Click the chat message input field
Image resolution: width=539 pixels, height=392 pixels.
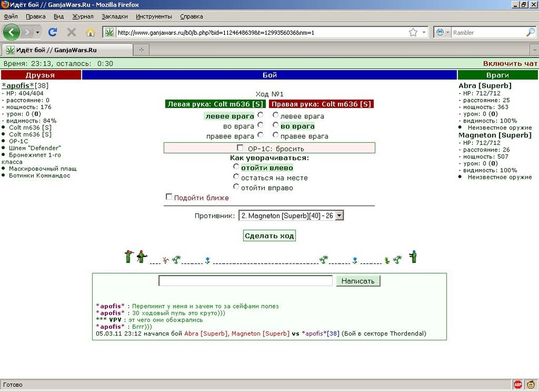(x=245, y=281)
